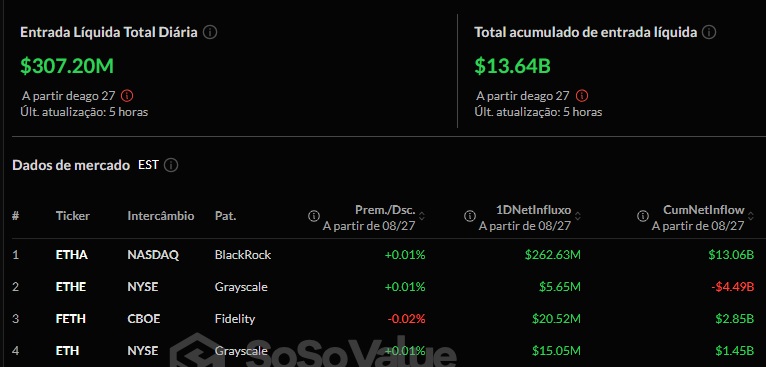Click BlackRock sponsor name

coord(243,255)
